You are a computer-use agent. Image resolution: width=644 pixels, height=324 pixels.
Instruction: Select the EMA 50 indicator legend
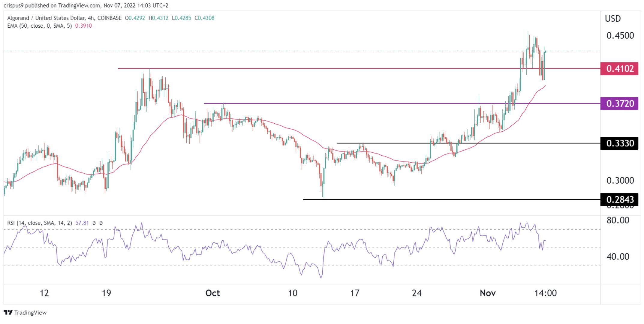(39, 26)
